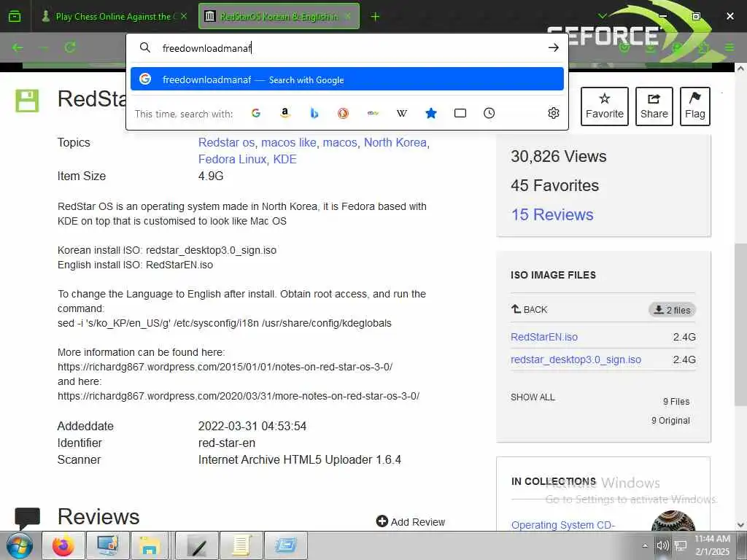List all tabs dropdown chevron
This screenshot has height=560, width=747.
tap(603, 16)
